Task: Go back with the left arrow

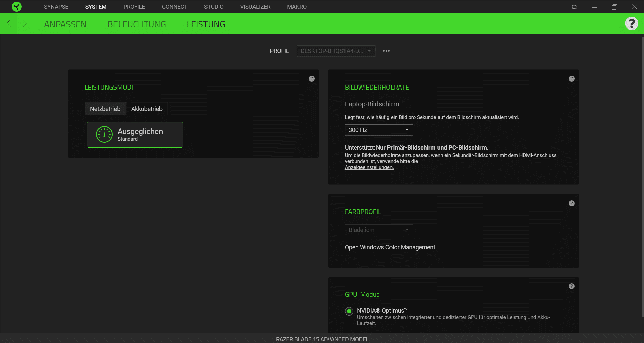Action: (9, 24)
